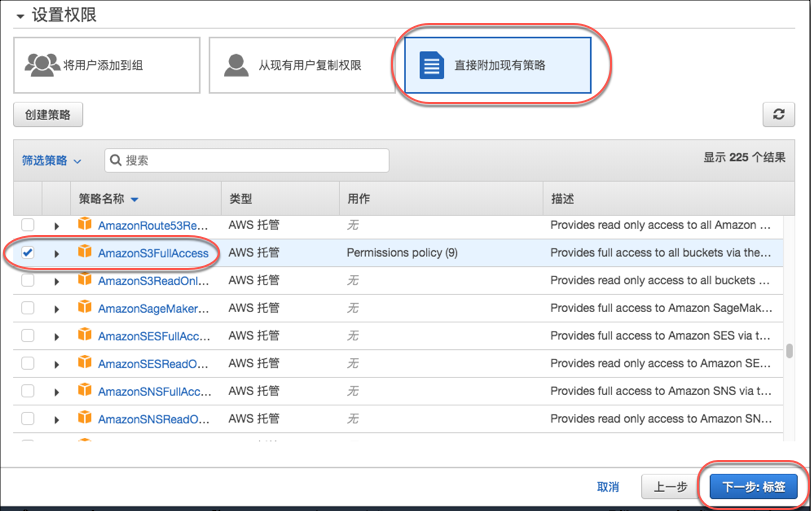Expand the AmazonS3FullAccess policy row details
The height and width of the screenshot is (511, 811).
[x=57, y=254]
